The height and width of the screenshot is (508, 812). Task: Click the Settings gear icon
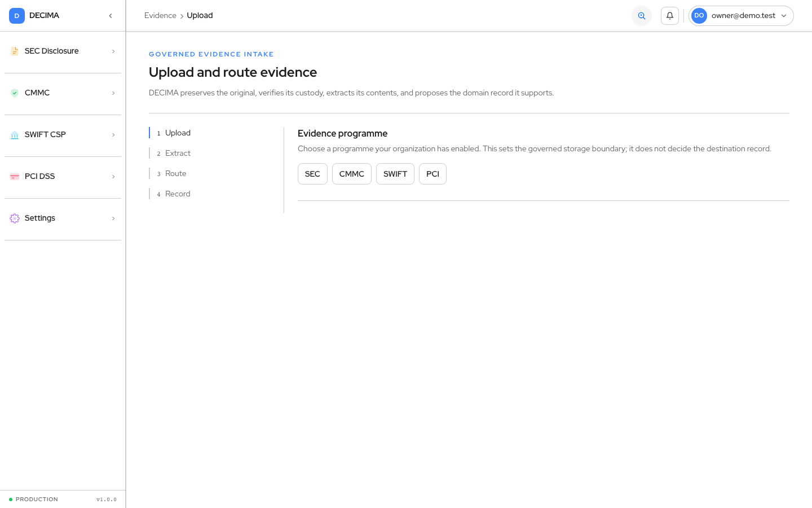[15, 218]
